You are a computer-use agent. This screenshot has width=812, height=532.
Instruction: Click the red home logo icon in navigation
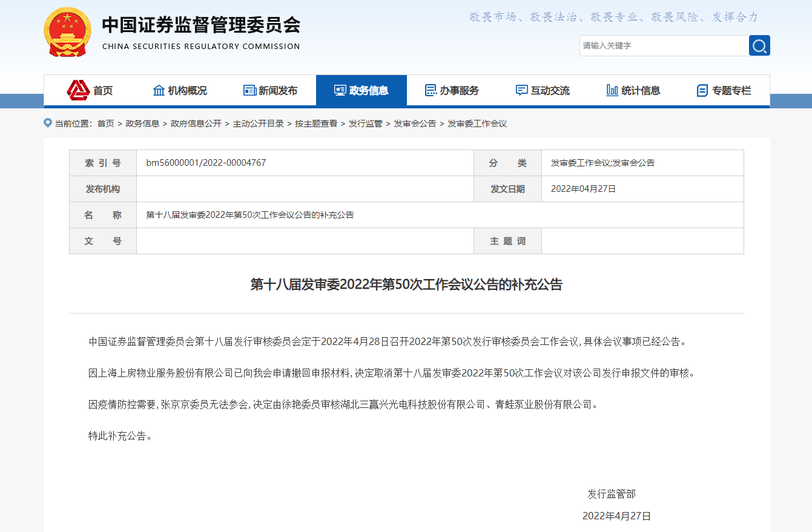click(x=78, y=90)
